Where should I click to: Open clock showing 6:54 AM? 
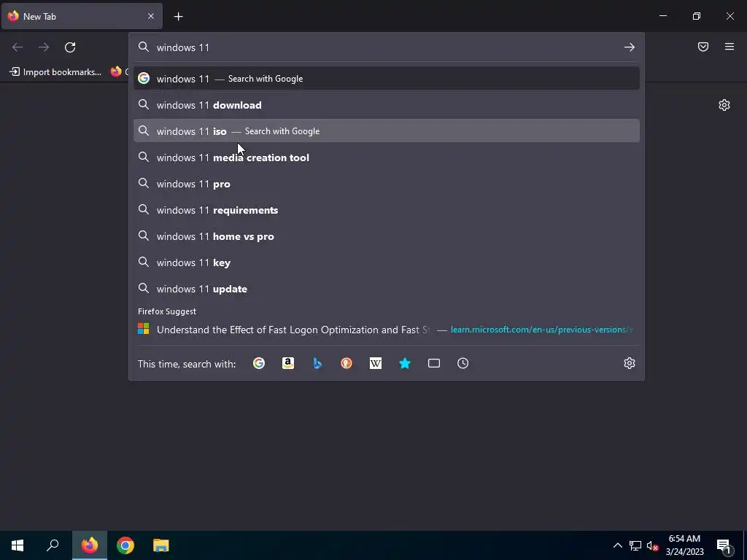[x=684, y=545]
